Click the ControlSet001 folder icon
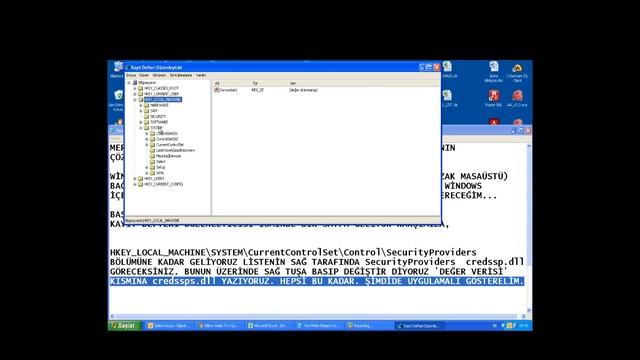 click(x=152, y=133)
